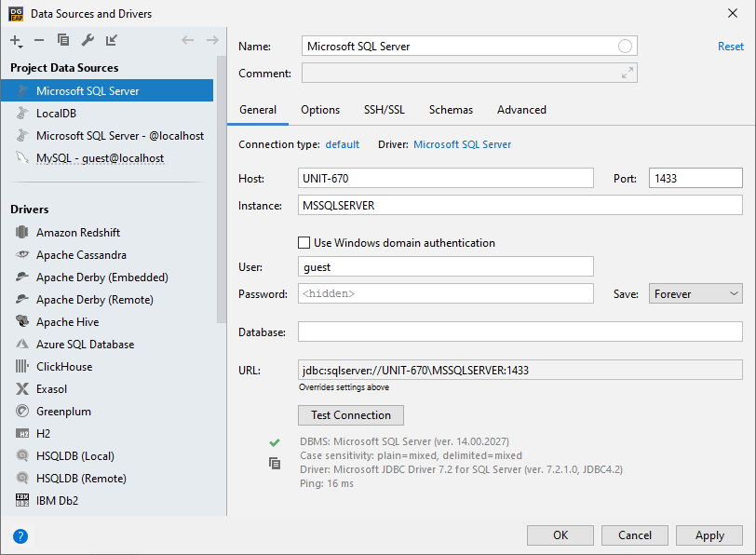This screenshot has width=756, height=555.
Task: Focus the Database input field
Action: pyautogui.click(x=520, y=332)
